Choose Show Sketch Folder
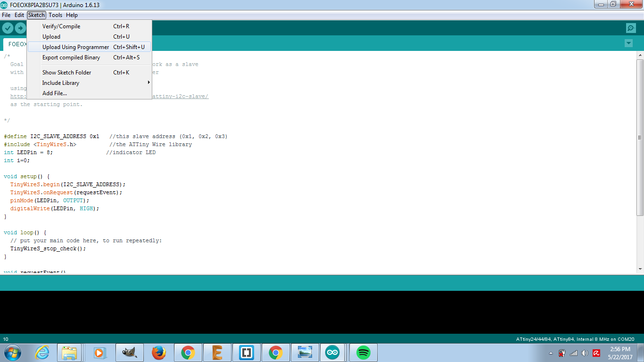The height and width of the screenshot is (362, 644). pos(90,73)
